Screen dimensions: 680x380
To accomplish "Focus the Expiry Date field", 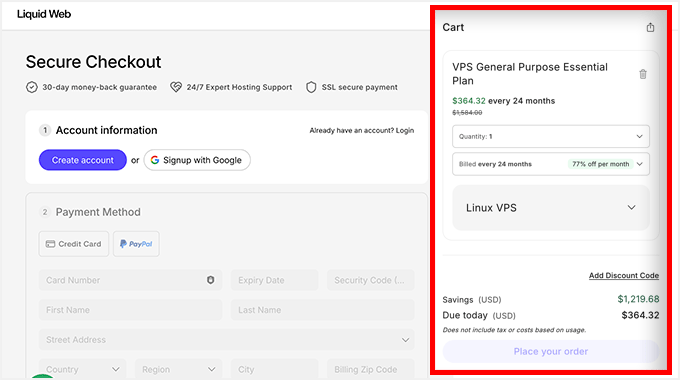I will (x=275, y=280).
